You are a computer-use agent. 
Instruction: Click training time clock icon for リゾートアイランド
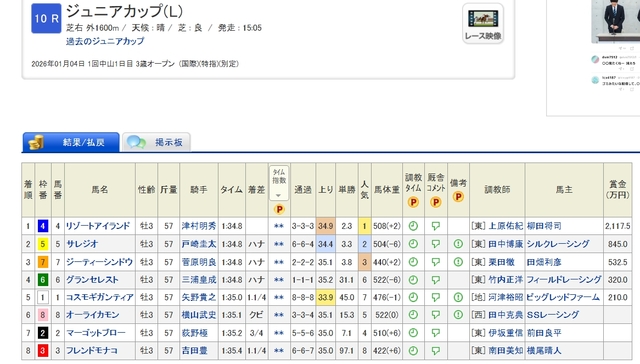413,226
